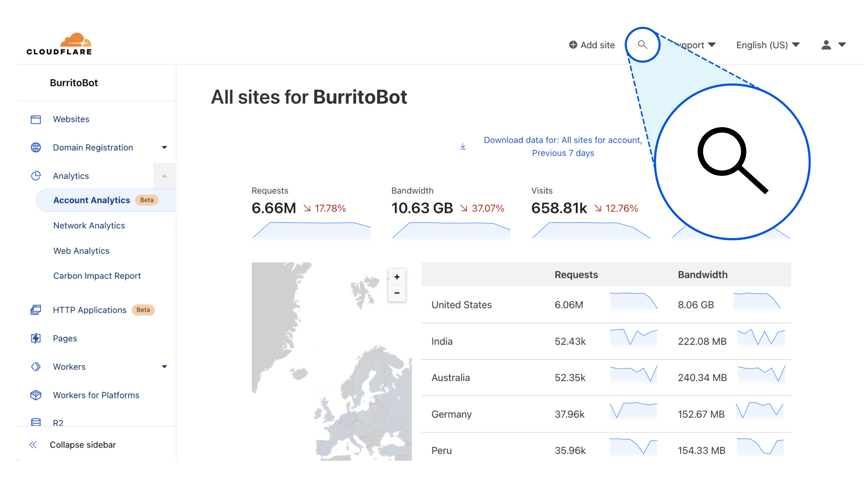This screenshot has height=488, width=868.
Task: Click the Pages lightning bolt icon
Action: [x=36, y=338]
